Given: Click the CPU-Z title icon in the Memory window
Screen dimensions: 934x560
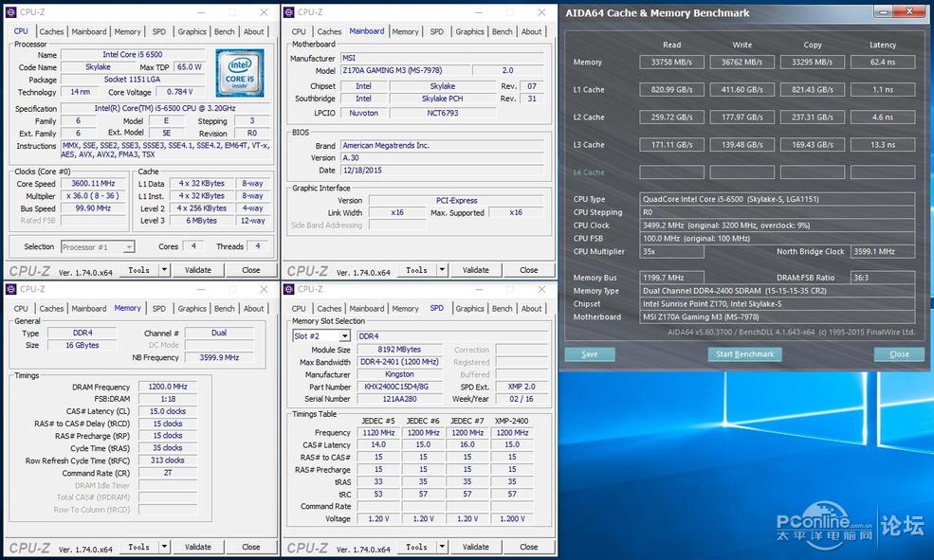Looking at the screenshot, I should [x=12, y=289].
